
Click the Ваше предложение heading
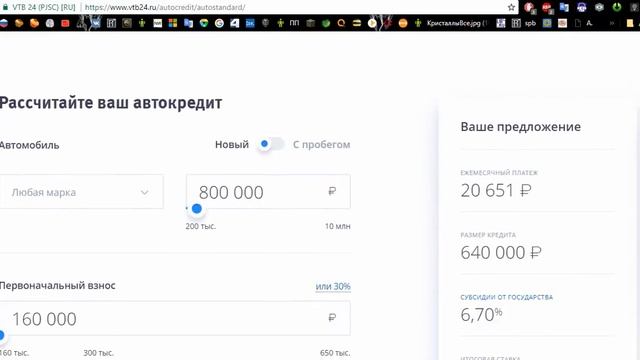520,127
